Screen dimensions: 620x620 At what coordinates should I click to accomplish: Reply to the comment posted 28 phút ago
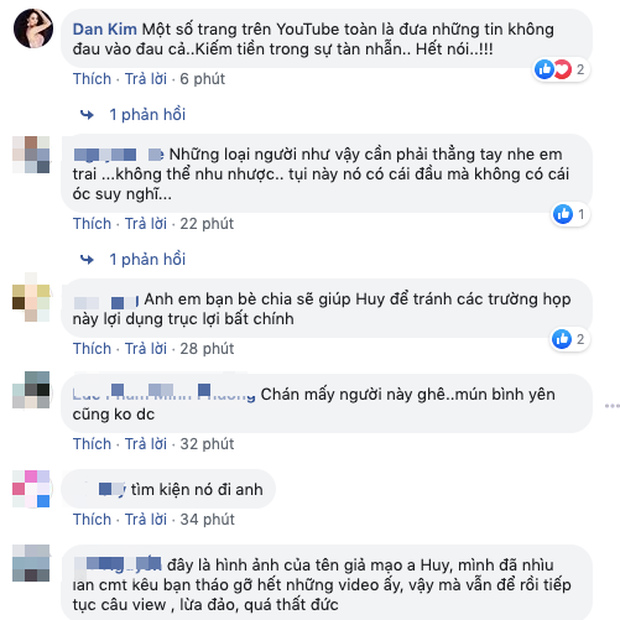pos(146,349)
